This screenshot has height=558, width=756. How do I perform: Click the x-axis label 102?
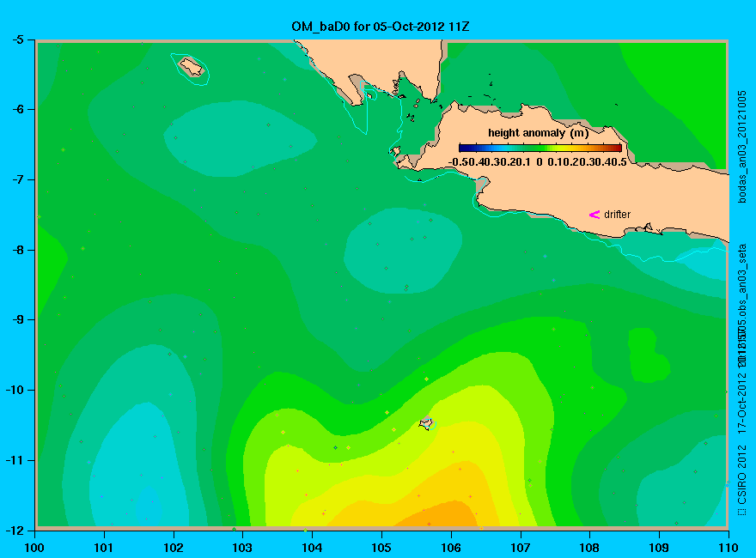coord(173,548)
